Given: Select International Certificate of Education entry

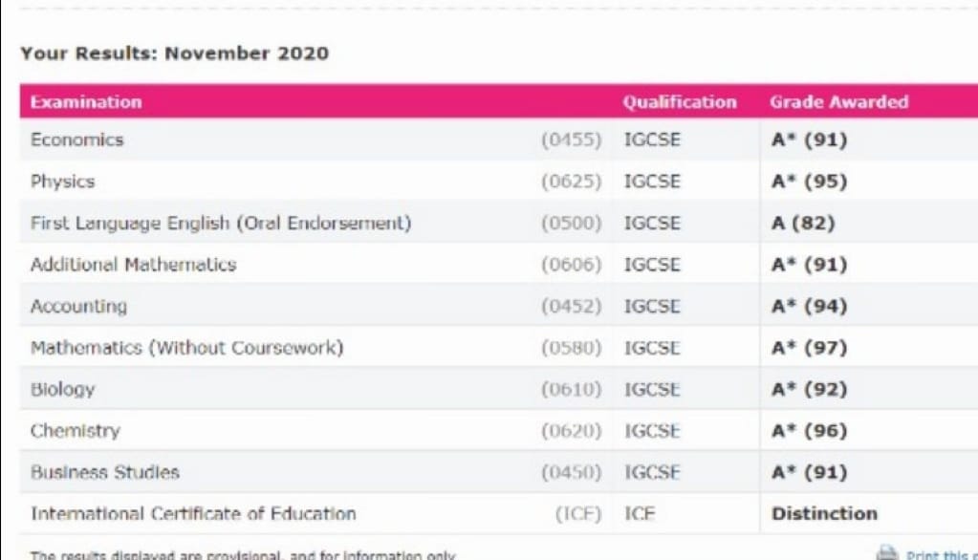Looking at the screenshot, I should [193, 514].
